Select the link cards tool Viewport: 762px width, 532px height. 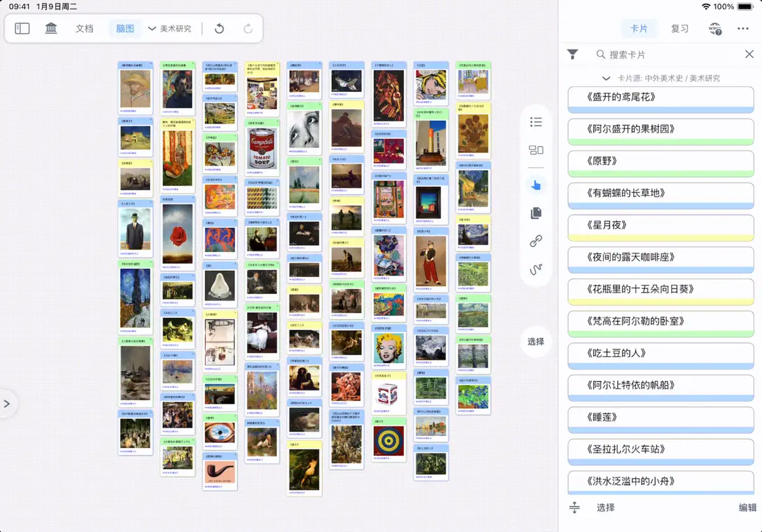click(536, 241)
